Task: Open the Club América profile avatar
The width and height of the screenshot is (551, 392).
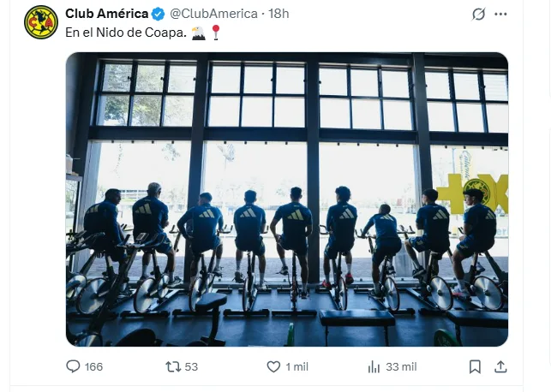Action: tap(41, 22)
